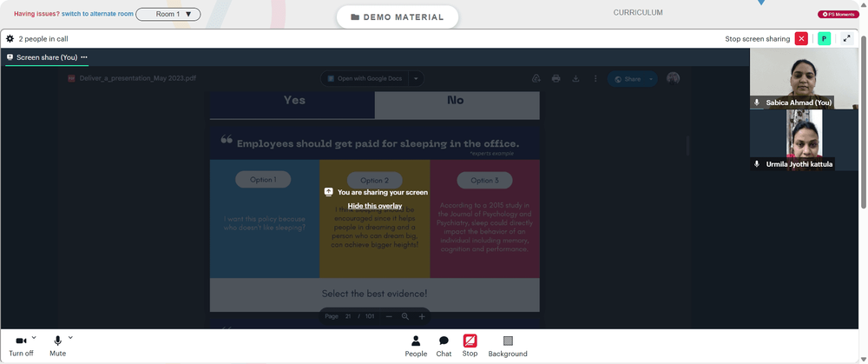Click Hide this overlay link
868x364 pixels.
(375, 206)
